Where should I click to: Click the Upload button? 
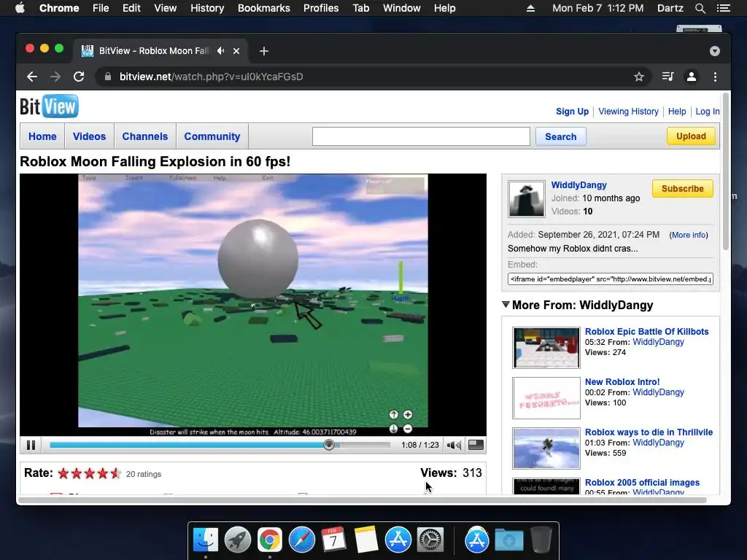pos(691,136)
